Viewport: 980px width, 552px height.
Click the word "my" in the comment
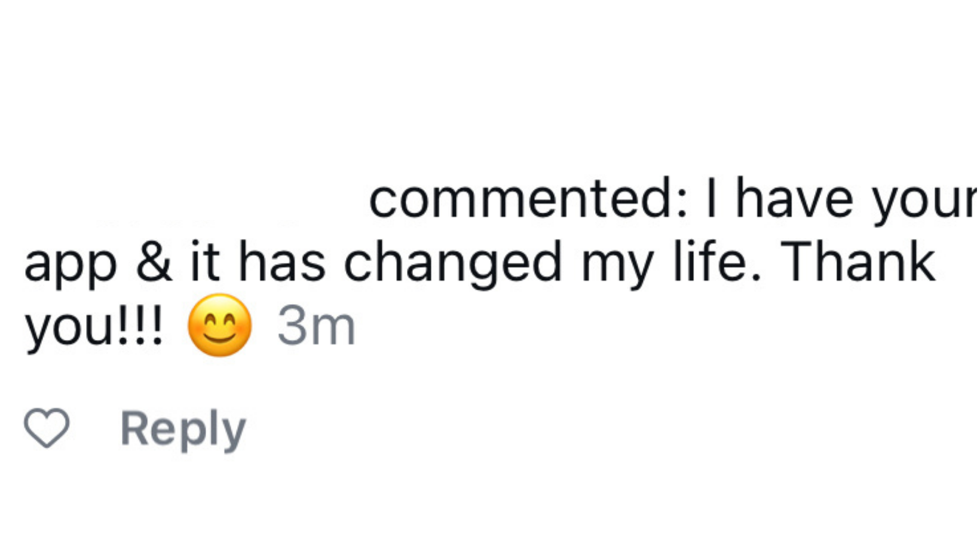tap(617, 264)
